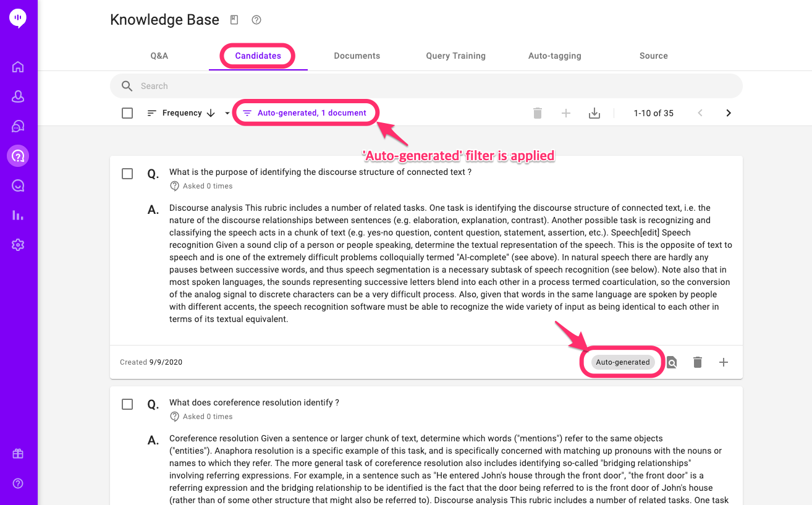The image size is (812, 505).
Task: Click the Frequency sort label
Action: (x=182, y=113)
